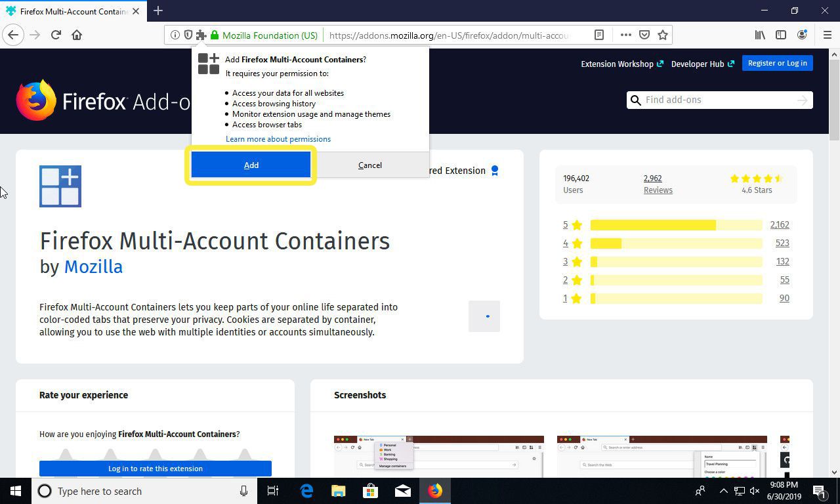This screenshot has width=840, height=504.
Task: Open the People icon on the taskbar
Action: pyautogui.click(x=700, y=491)
